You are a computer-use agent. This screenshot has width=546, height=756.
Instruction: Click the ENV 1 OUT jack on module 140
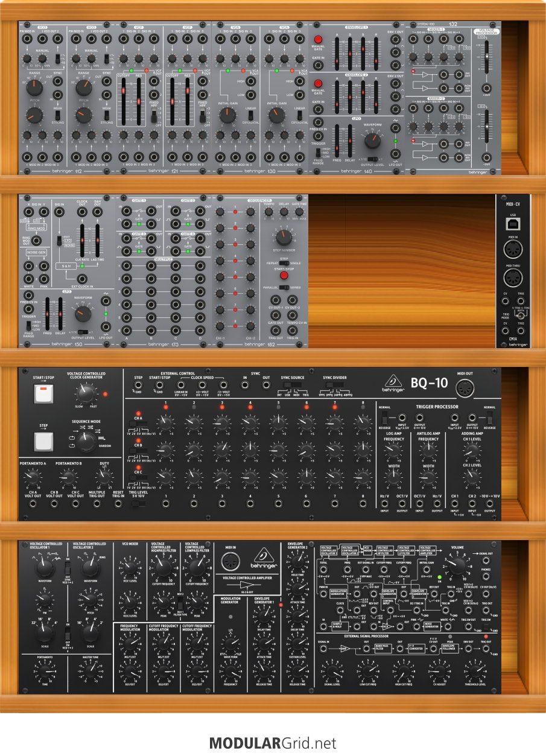point(395,38)
